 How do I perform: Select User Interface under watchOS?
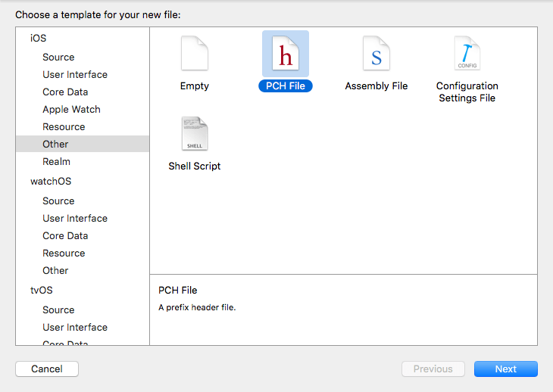pos(75,218)
